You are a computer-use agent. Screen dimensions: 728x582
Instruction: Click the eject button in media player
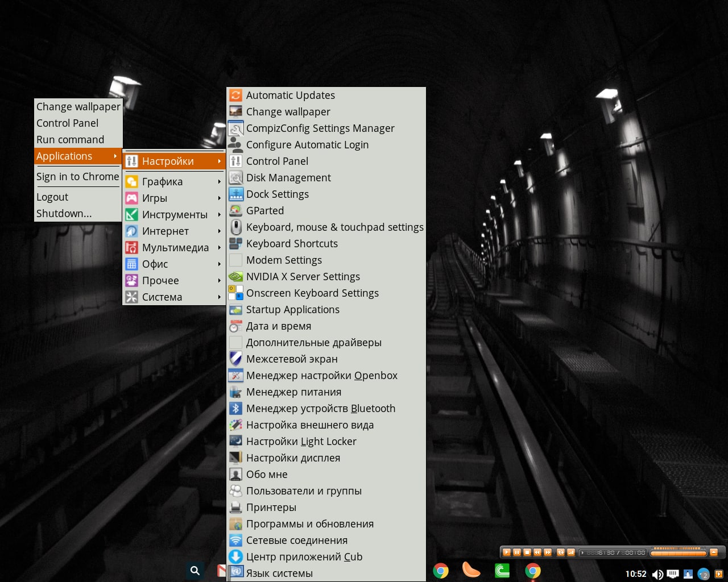[x=714, y=552]
